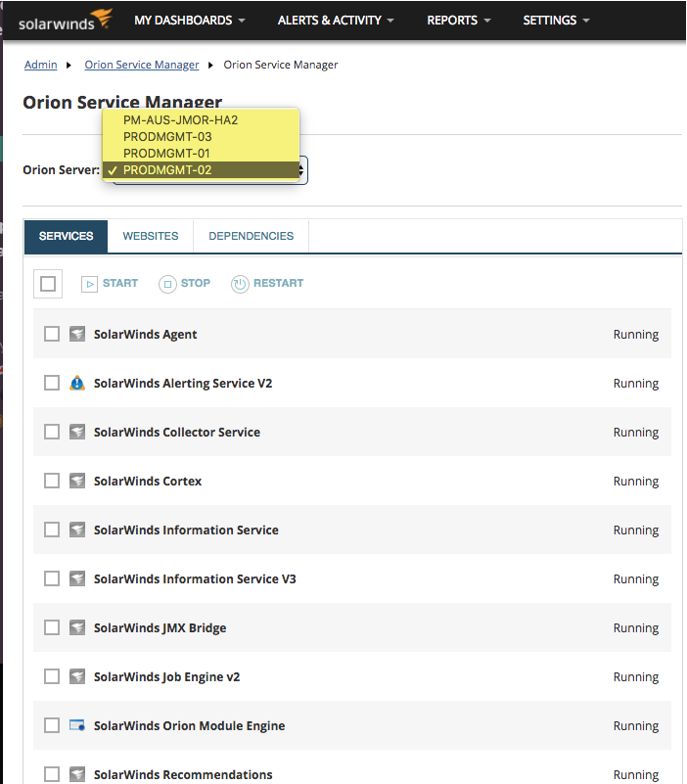
Task: Click the Orion Service Manager breadcrumb link
Action: (142, 65)
